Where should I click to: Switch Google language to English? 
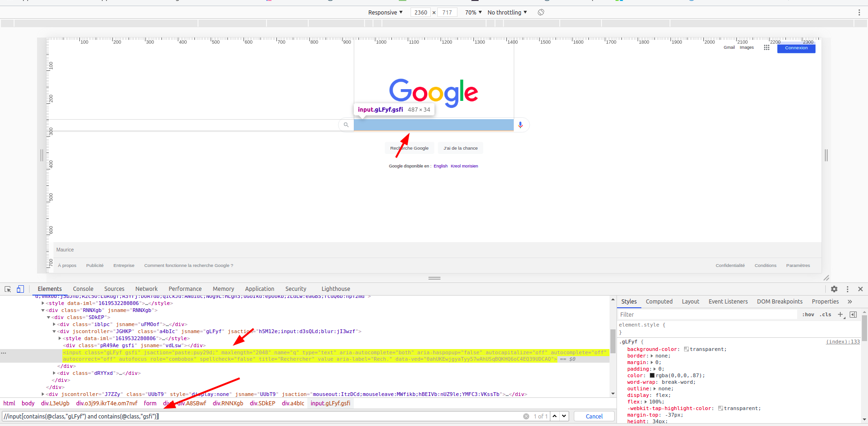click(441, 166)
